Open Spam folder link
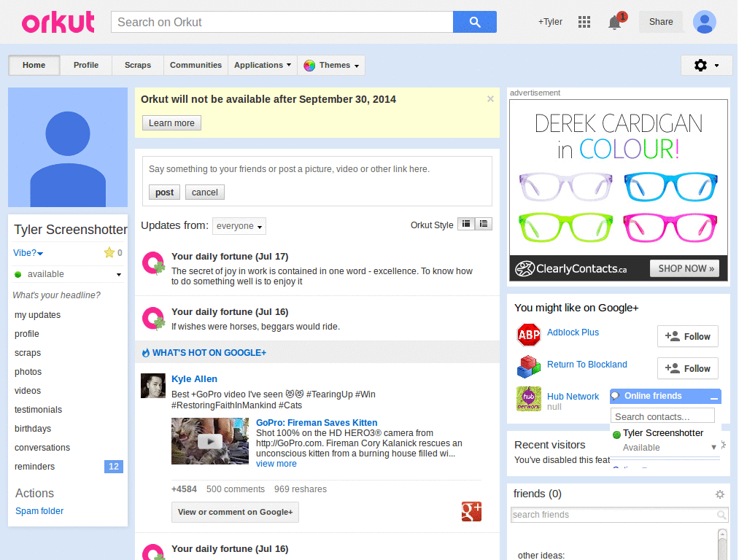The image size is (747, 560). click(39, 511)
